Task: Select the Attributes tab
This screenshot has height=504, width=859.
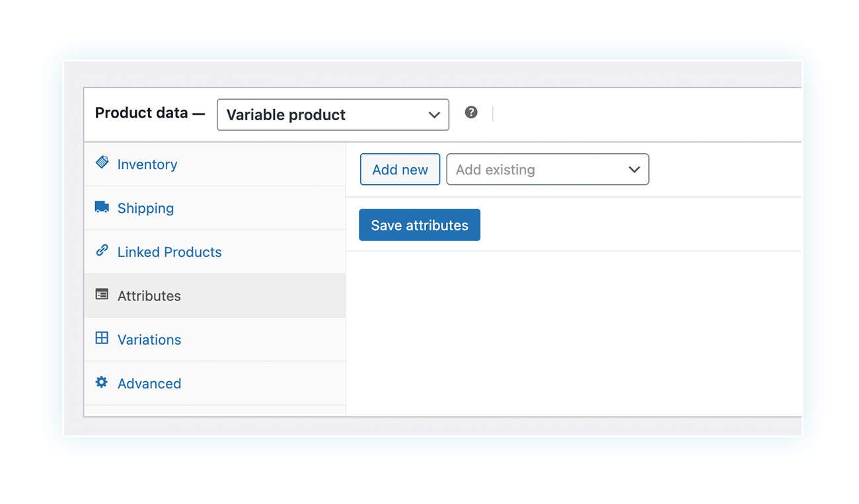Action: (x=215, y=296)
